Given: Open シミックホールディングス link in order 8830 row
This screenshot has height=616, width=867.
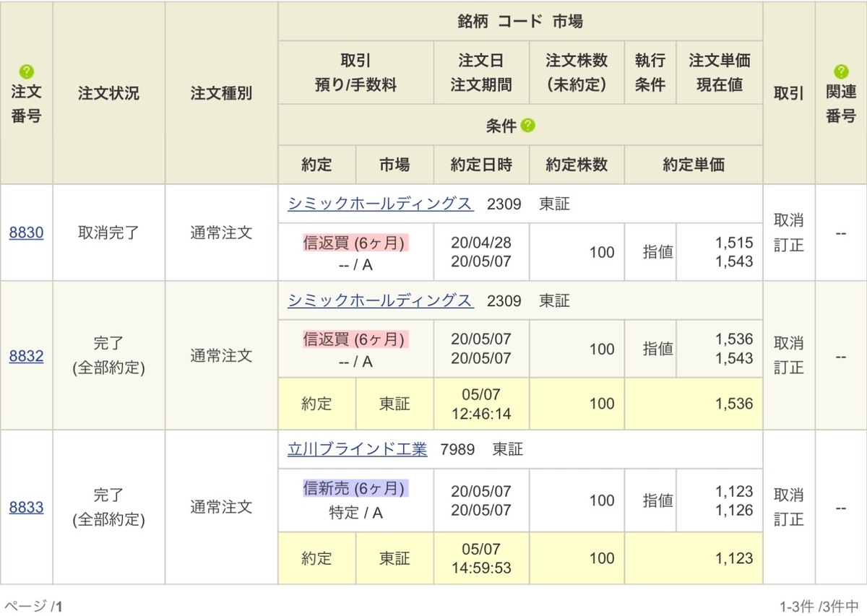Looking at the screenshot, I should point(381,204).
